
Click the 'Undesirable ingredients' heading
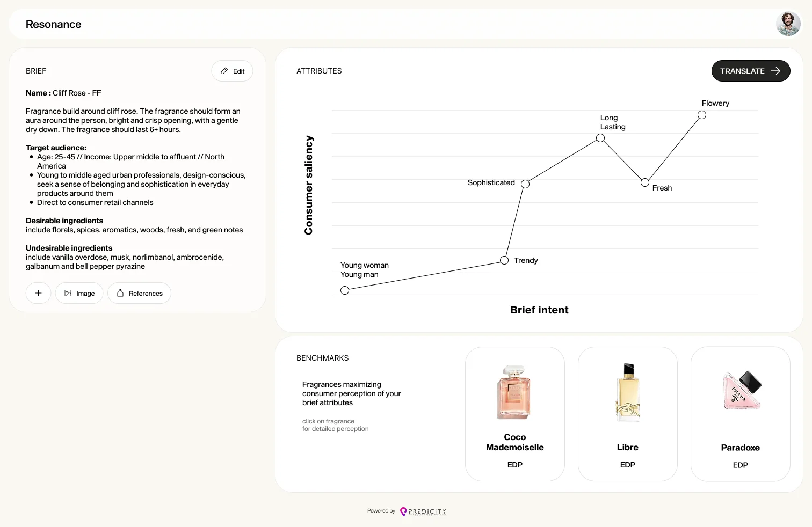(69, 248)
